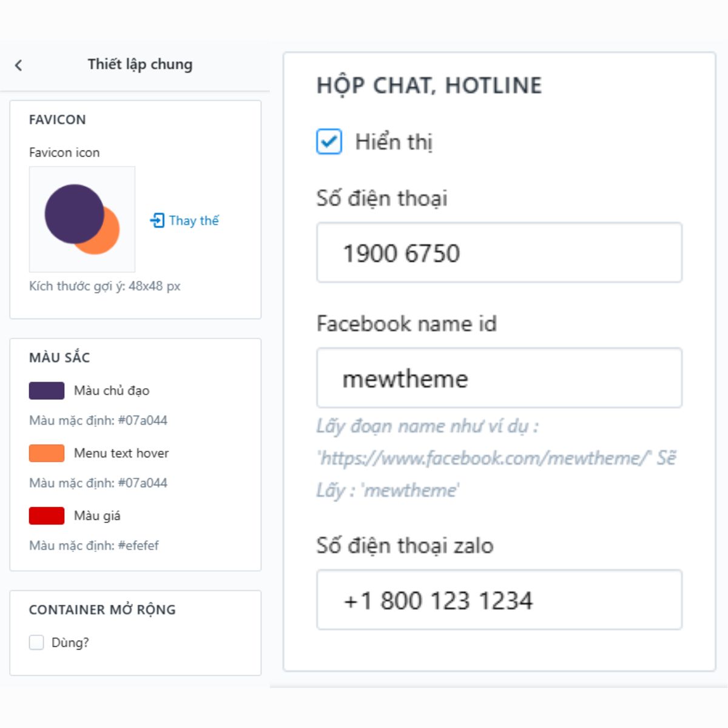The width and height of the screenshot is (728, 728).
Task: Click the Số điện thoại zalo label
Action: pos(405,545)
